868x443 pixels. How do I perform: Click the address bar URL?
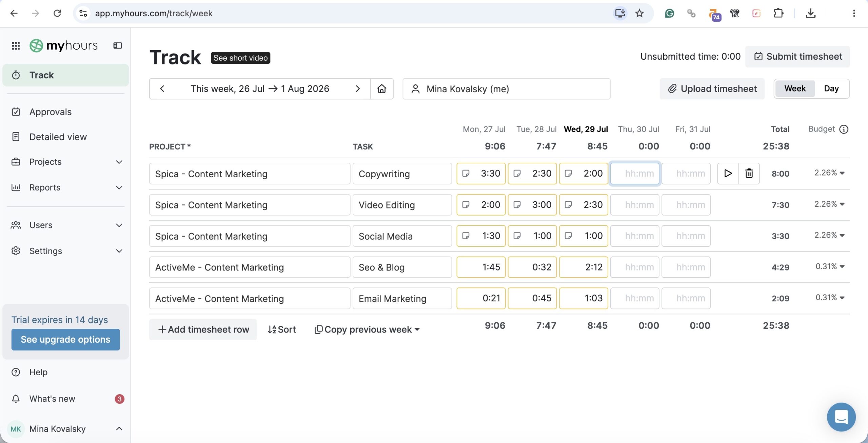pos(154,13)
